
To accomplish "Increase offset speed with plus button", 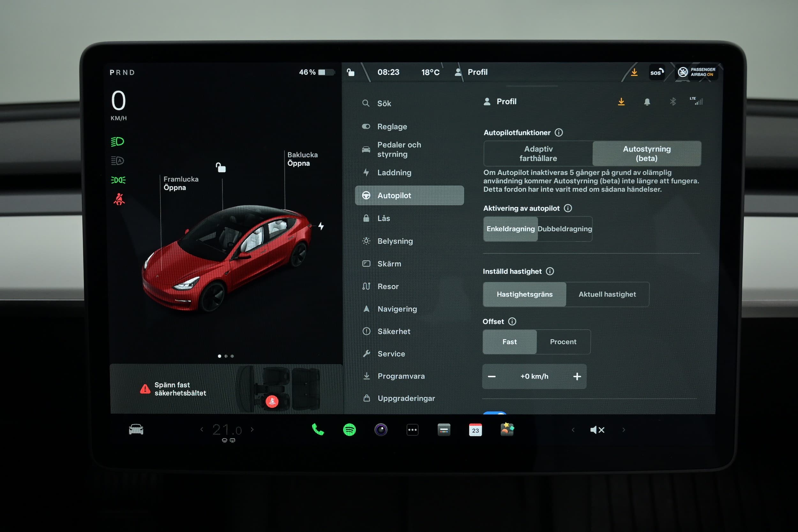I will click(x=577, y=376).
